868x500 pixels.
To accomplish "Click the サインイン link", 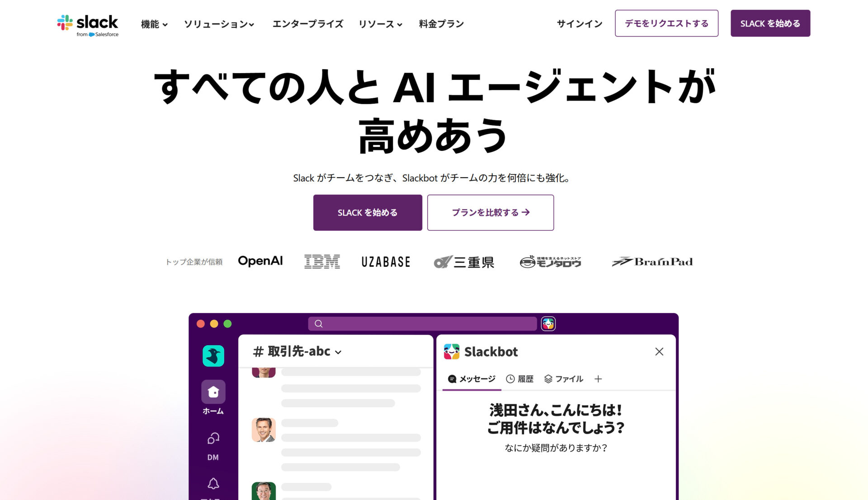I will coord(580,24).
